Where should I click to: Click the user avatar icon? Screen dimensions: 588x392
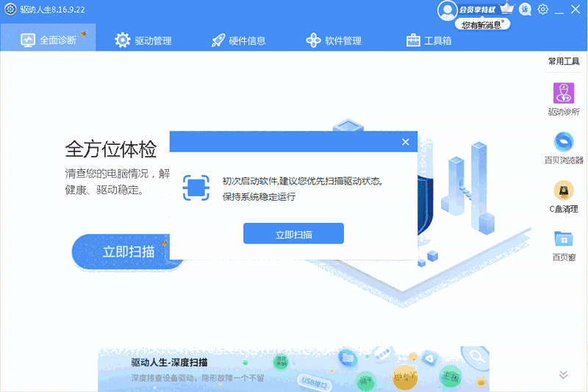click(447, 10)
